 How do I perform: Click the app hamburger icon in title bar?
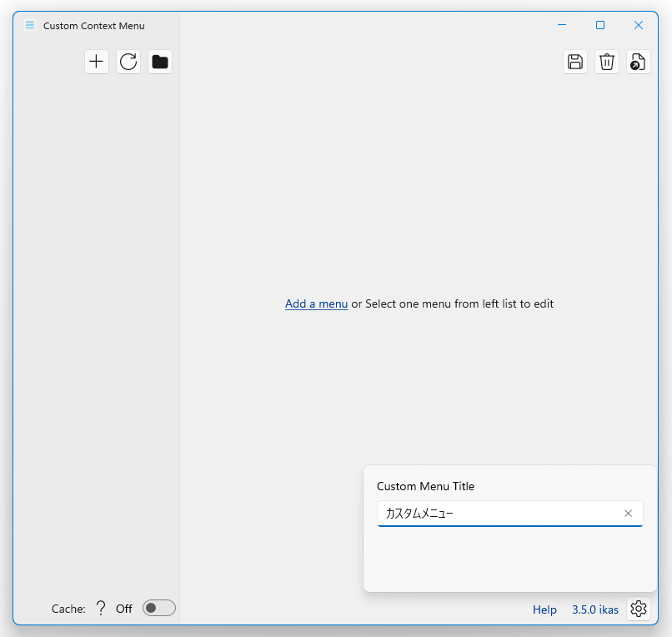tap(30, 25)
